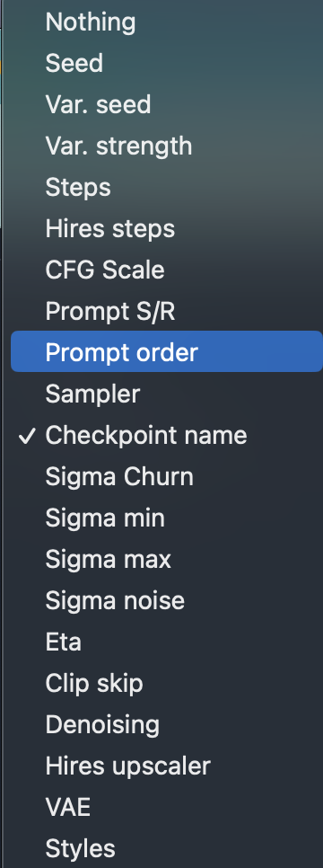Select Hires upscaler entry
Viewport: 323px width, 868px height.
pyautogui.click(x=166, y=766)
